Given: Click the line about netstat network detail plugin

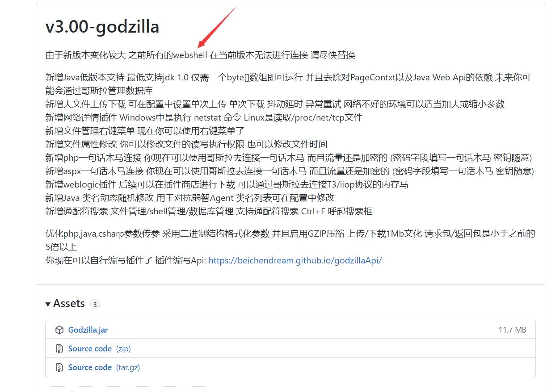Looking at the screenshot, I should [x=204, y=117].
